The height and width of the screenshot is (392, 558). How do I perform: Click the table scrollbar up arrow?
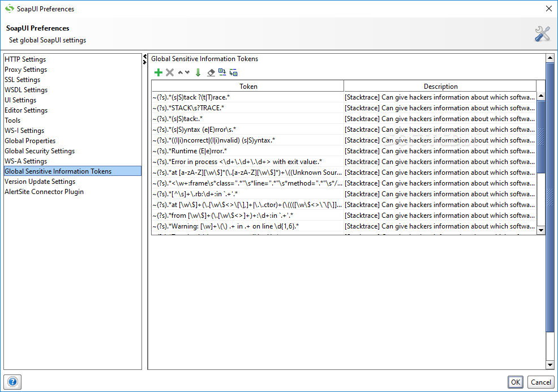(541, 96)
